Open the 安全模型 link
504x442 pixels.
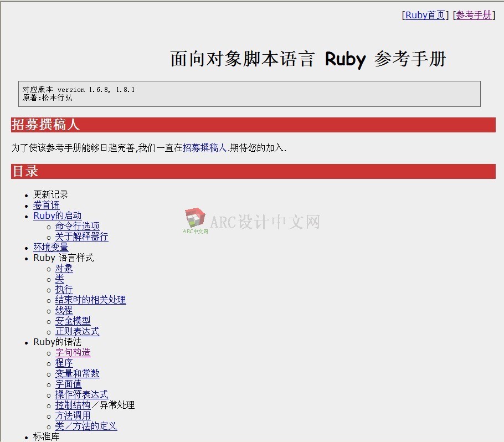click(x=73, y=321)
